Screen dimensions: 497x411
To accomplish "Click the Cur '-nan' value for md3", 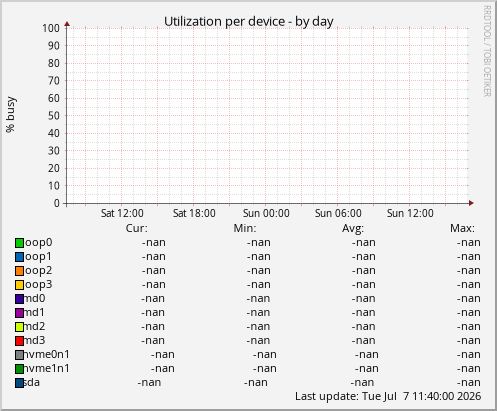I will [x=153, y=341].
